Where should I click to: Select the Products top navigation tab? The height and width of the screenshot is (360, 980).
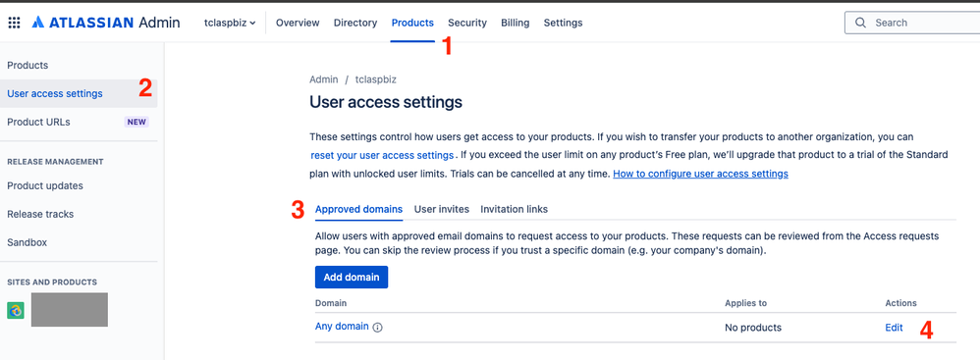[x=412, y=24]
